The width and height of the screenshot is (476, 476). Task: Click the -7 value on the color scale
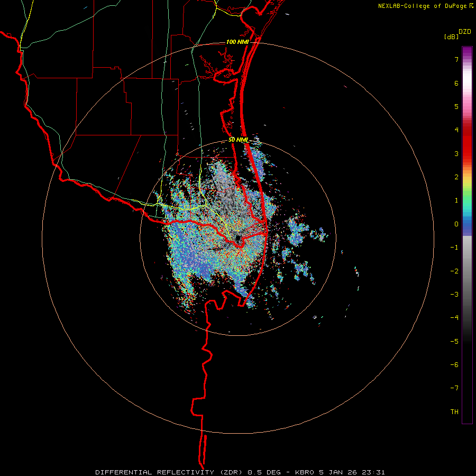coord(454,388)
